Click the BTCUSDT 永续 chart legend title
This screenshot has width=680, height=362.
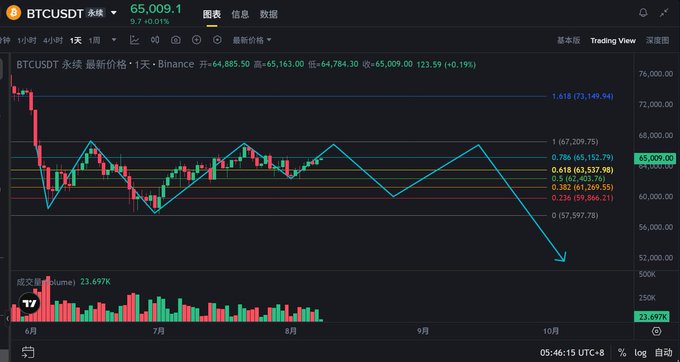pos(105,65)
